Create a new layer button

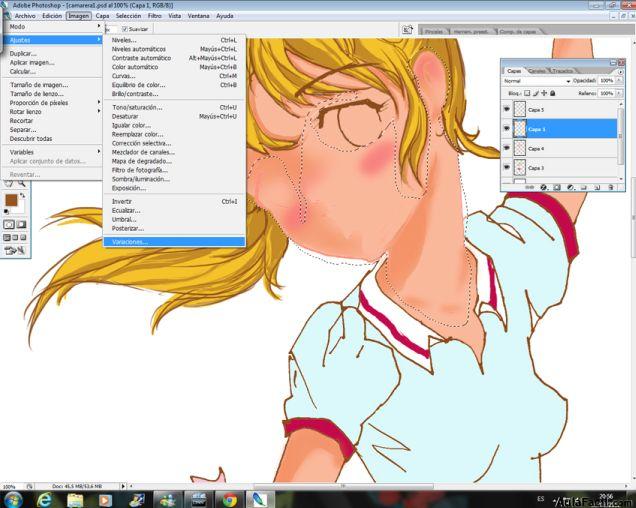coord(597,187)
